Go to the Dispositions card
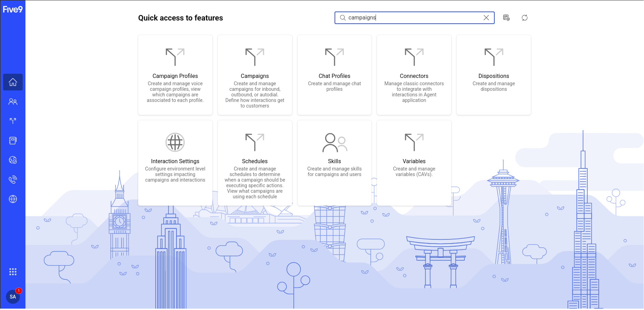Screen dimensions: 644x310 pyautogui.click(x=494, y=75)
